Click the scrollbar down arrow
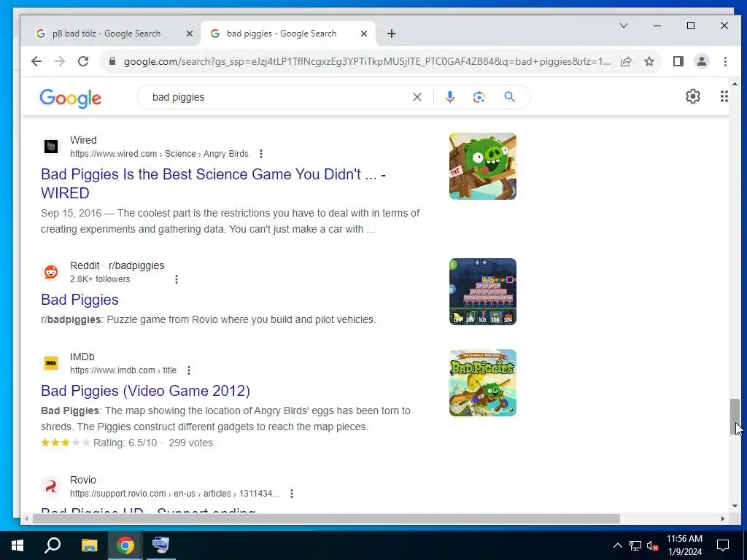The image size is (747, 560). click(735, 506)
